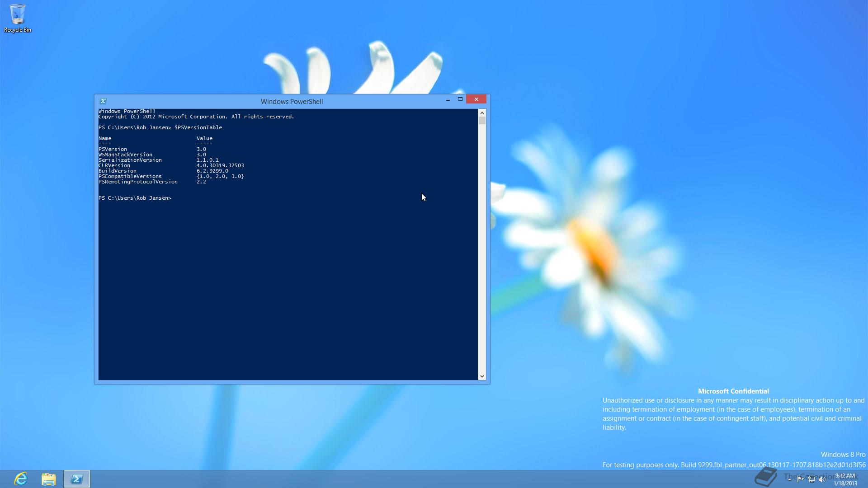868x488 pixels.
Task: Open the Recycle Bin desktop icon
Action: click(18, 18)
